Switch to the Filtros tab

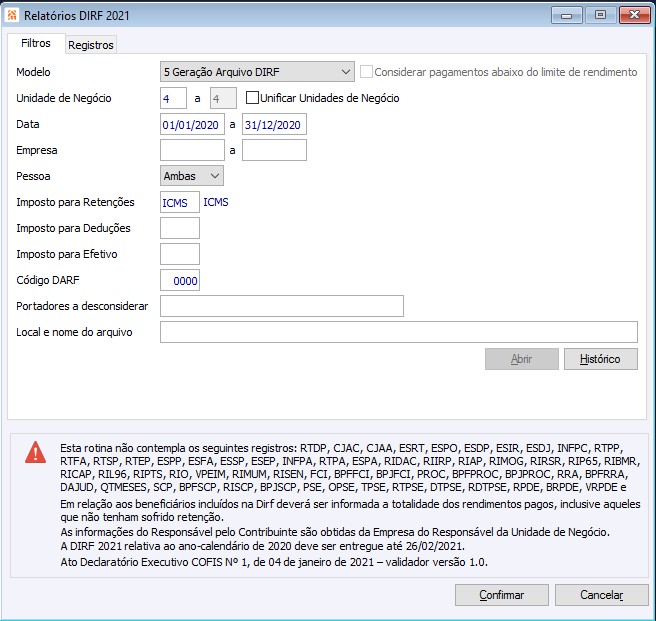click(36, 43)
